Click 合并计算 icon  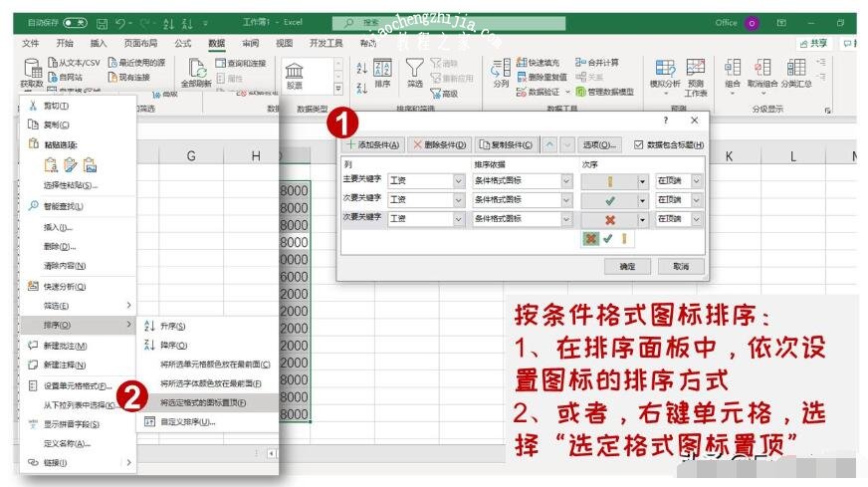580,62
